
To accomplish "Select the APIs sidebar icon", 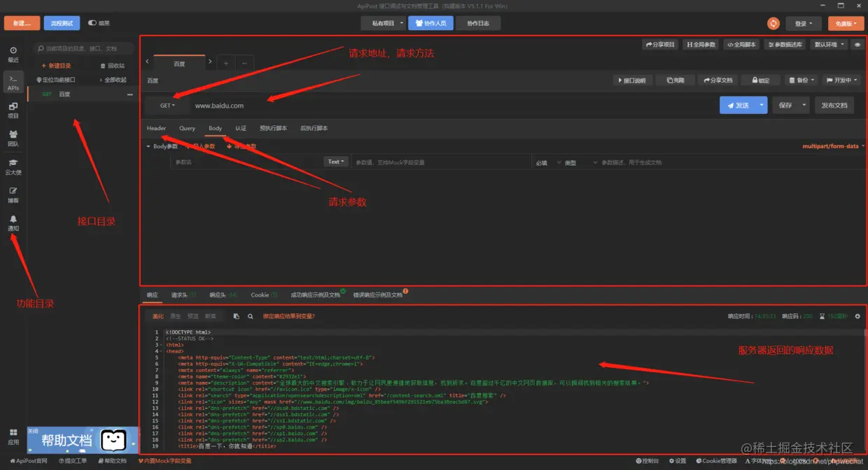I will pos(13,83).
